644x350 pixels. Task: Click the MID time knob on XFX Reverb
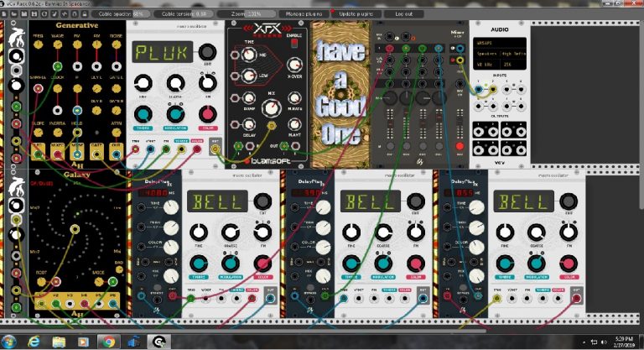[248, 55]
